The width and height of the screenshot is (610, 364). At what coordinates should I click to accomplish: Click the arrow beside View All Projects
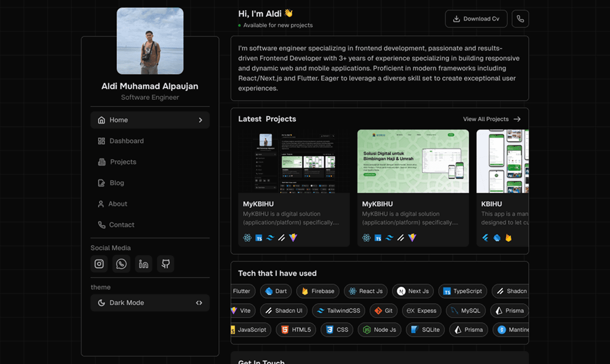click(x=517, y=119)
